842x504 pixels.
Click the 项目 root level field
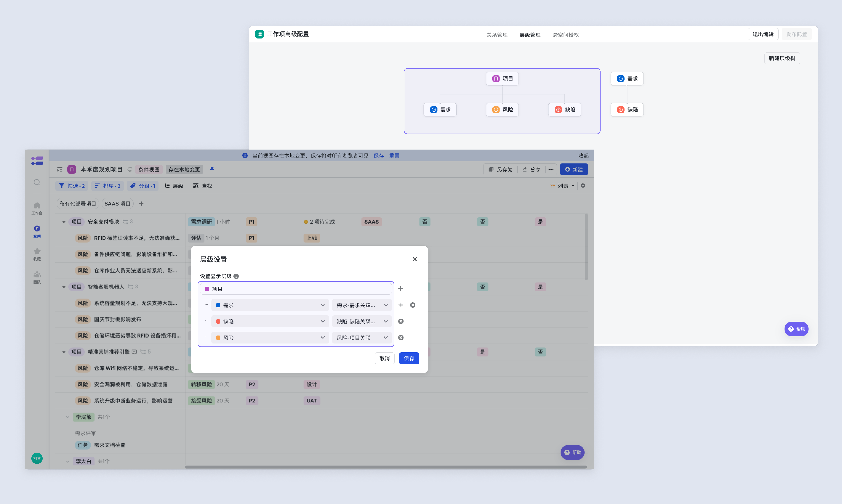coord(296,289)
